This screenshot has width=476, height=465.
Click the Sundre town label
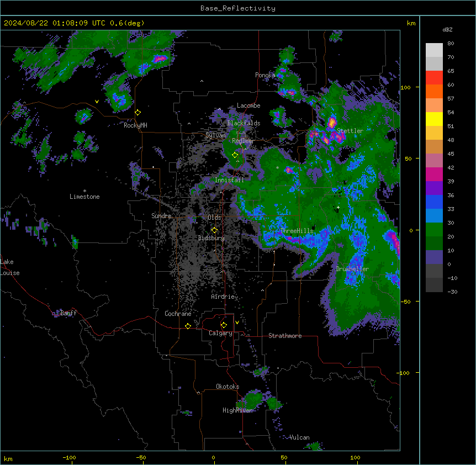pos(161,216)
